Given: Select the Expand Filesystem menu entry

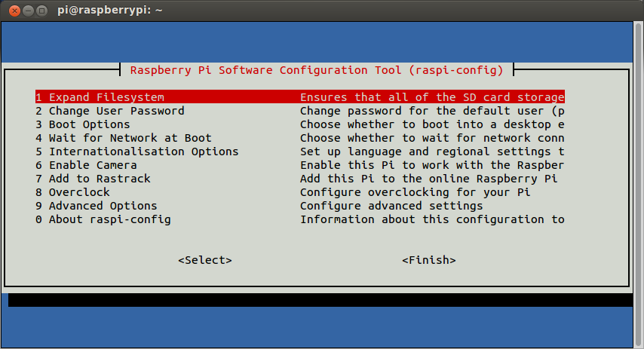Looking at the screenshot, I should click(300, 97).
